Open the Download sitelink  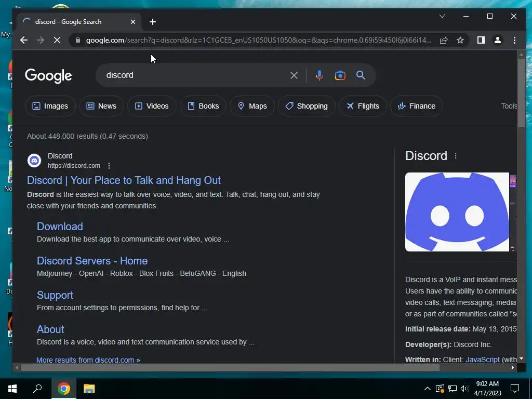coord(60,227)
